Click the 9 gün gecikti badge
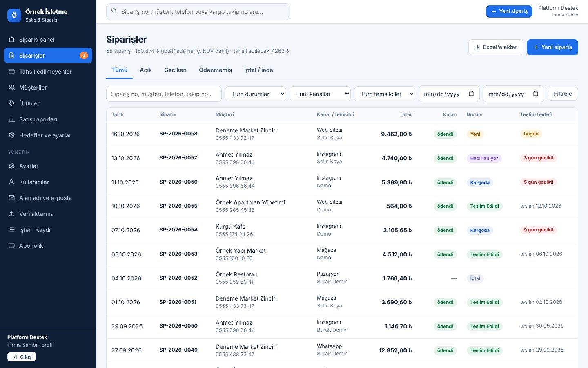 [x=539, y=230]
